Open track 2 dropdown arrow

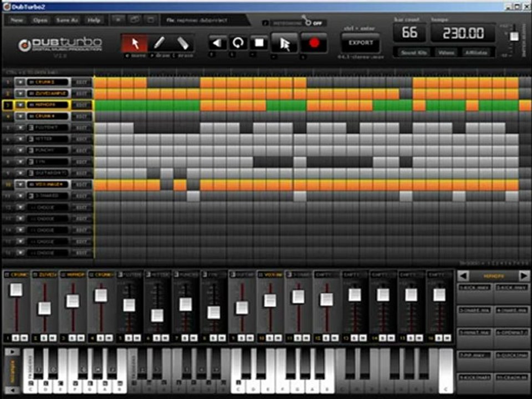pyautogui.click(x=21, y=93)
